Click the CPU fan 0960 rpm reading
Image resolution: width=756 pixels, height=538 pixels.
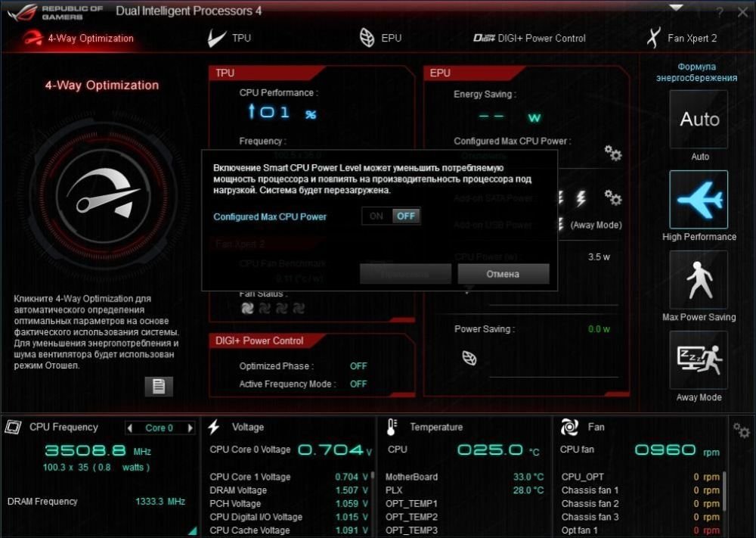pyautogui.click(x=677, y=450)
